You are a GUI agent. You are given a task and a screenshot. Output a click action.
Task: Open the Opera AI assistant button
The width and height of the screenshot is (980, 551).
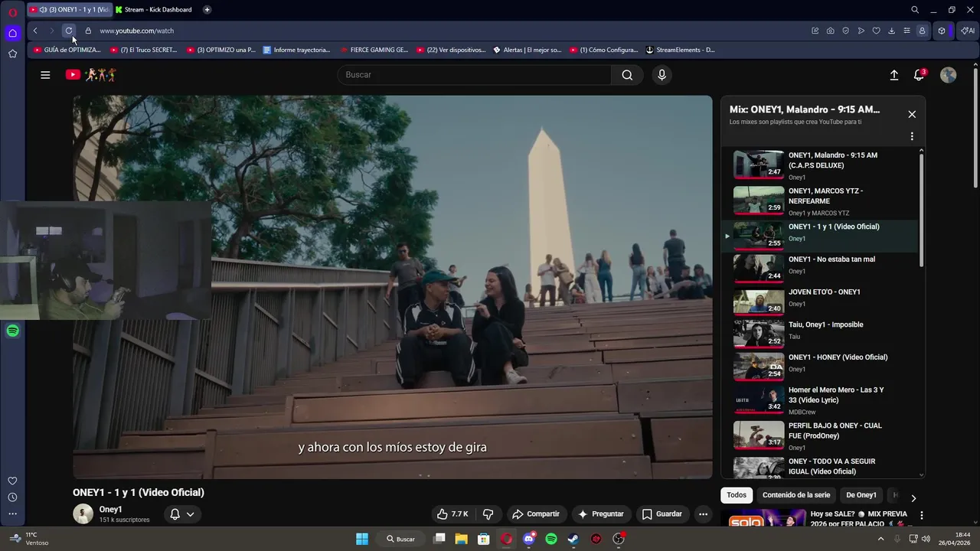[x=968, y=31]
